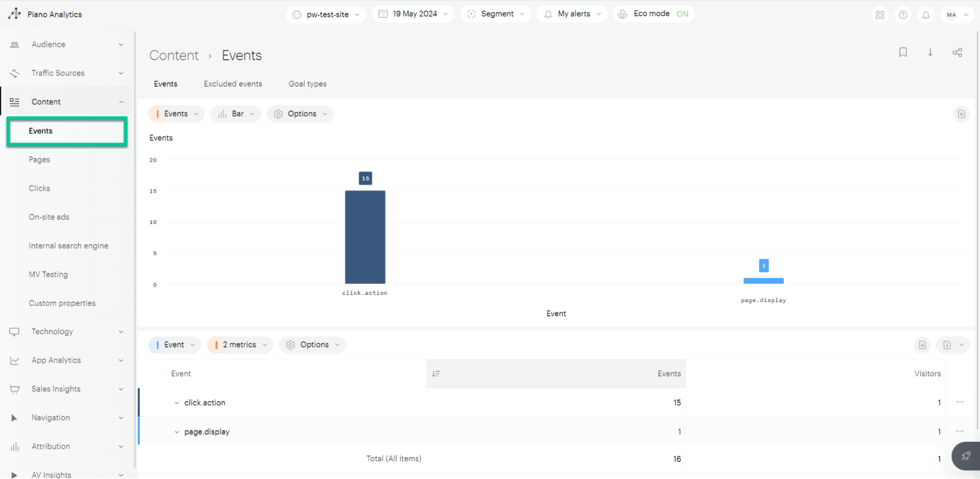
Task: Toggle Eco mode off
Action: [682, 14]
